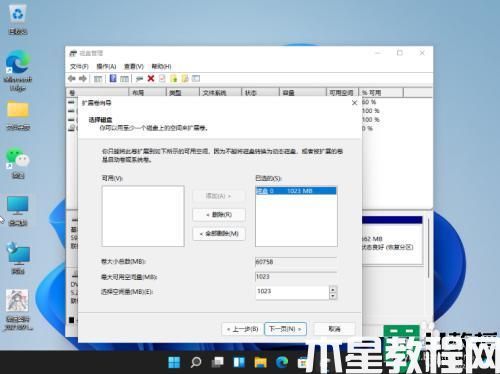This screenshot has height=374, width=500.
Task: Click the < 删除(R) button in wizard
Action: click(219, 215)
